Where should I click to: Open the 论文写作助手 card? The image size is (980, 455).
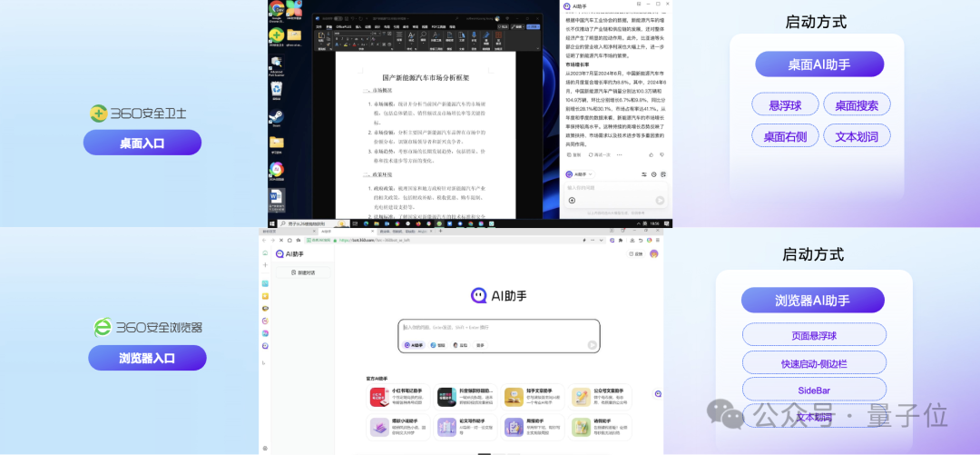coord(465,428)
